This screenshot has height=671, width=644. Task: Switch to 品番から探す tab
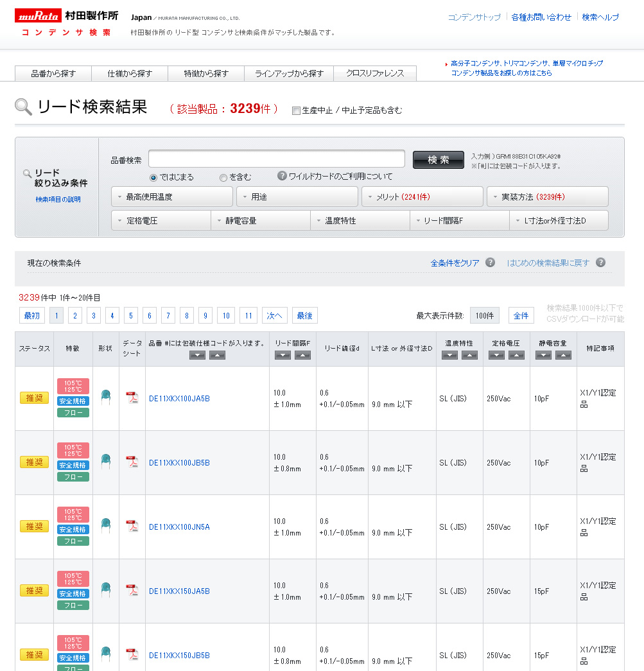tap(53, 74)
